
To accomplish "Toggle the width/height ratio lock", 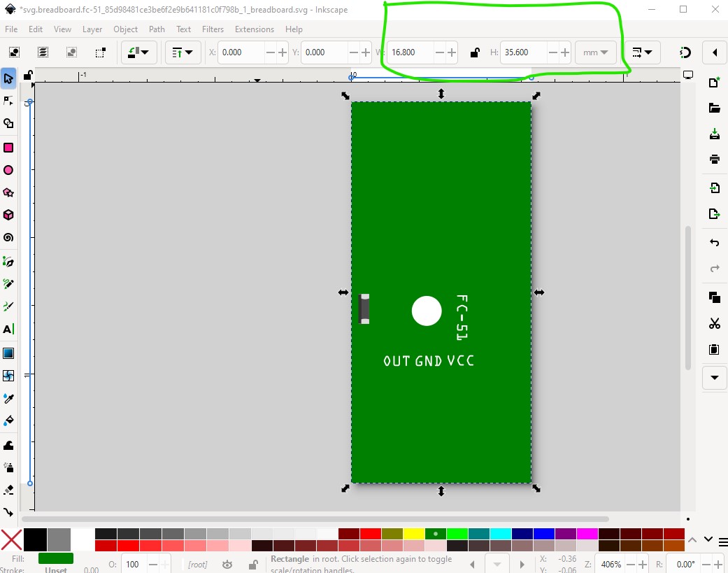I will click(x=475, y=52).
